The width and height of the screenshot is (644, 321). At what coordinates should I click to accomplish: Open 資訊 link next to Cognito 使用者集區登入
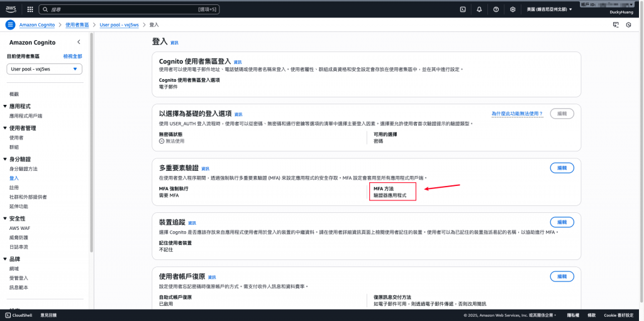point(238,62)
